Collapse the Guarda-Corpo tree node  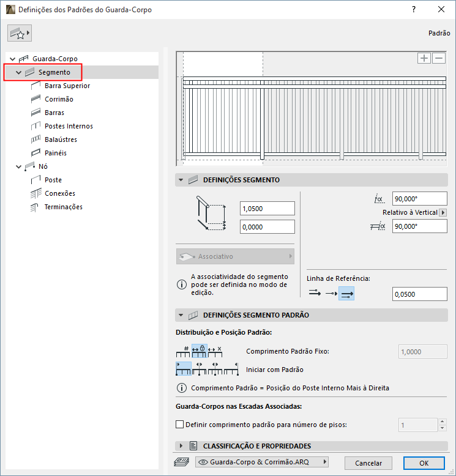pyautogui.click(x=12, y=59)
